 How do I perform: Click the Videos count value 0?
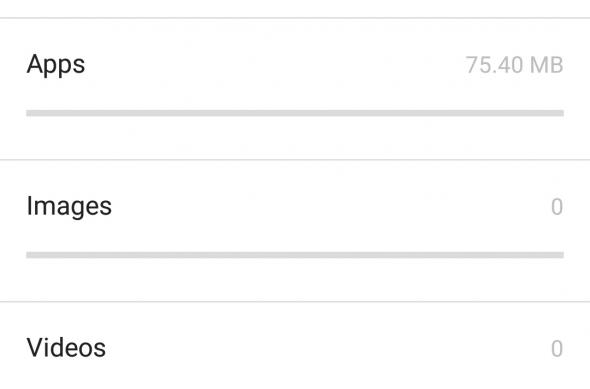[x=557, y=349]
